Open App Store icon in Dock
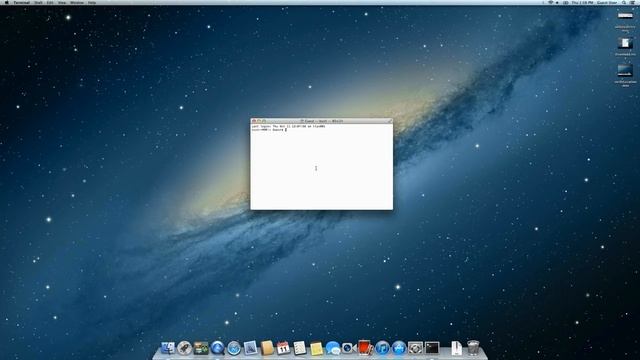This screenshot has height=360, width=640. [399, 348]
